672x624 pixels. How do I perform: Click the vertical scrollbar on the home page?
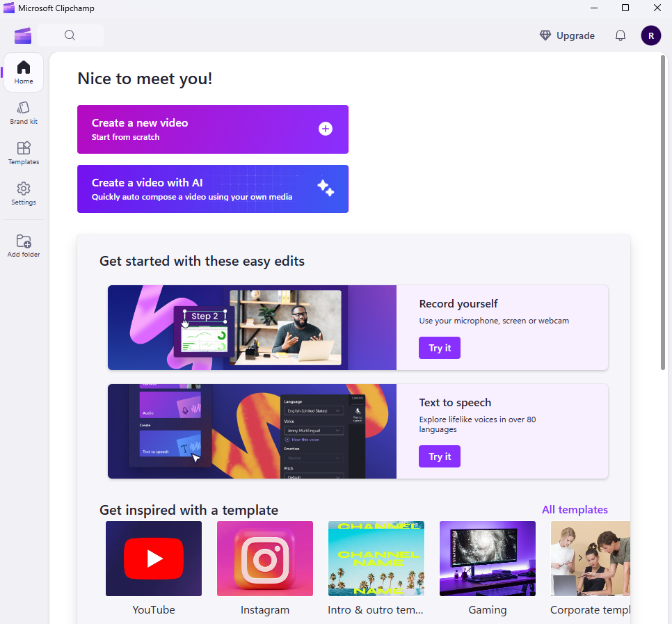[662, 212]
